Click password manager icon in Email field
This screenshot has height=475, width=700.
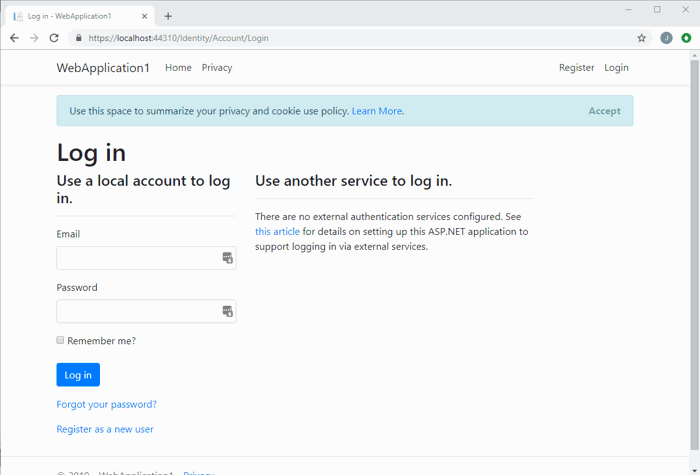coord(227,258)
